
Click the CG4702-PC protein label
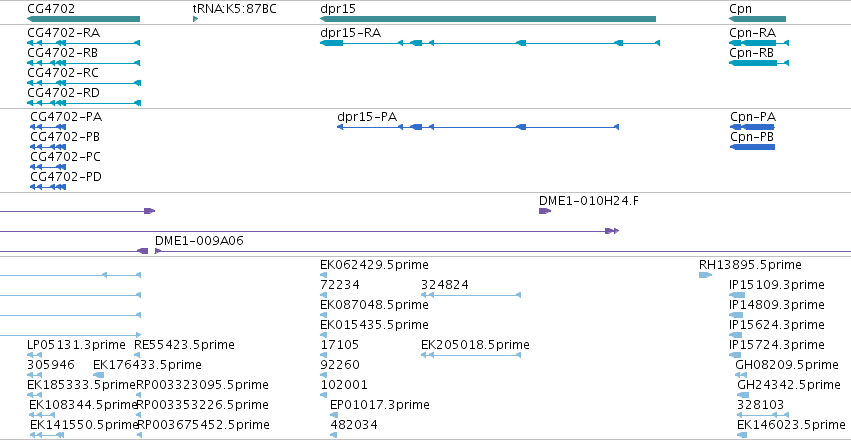pyautogui.click(x=66, y=157)
